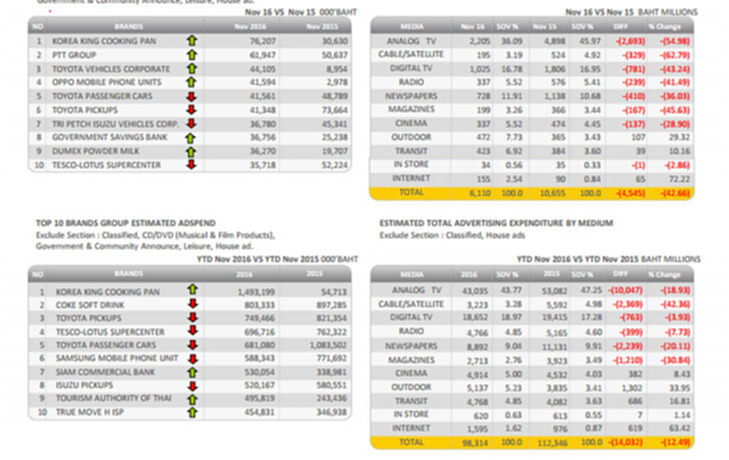The height and width of the screenshot is (460, 729).
Task: Click the up arrow in Korea King 1,493,199 row
Action: (x=192, y=289)
